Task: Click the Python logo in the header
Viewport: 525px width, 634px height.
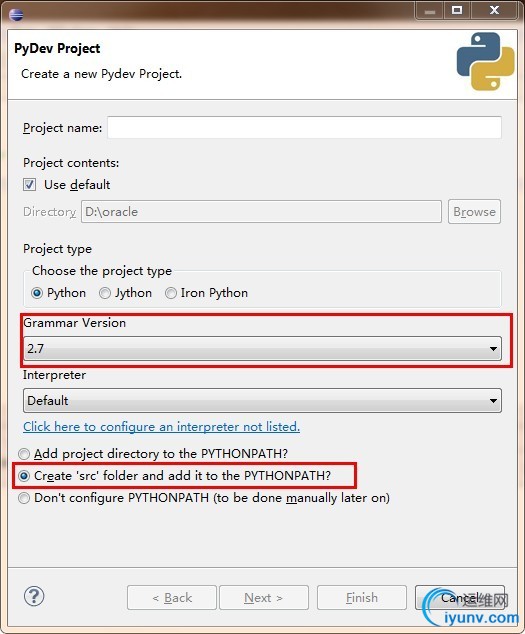Action: click(x=485, y=61)
